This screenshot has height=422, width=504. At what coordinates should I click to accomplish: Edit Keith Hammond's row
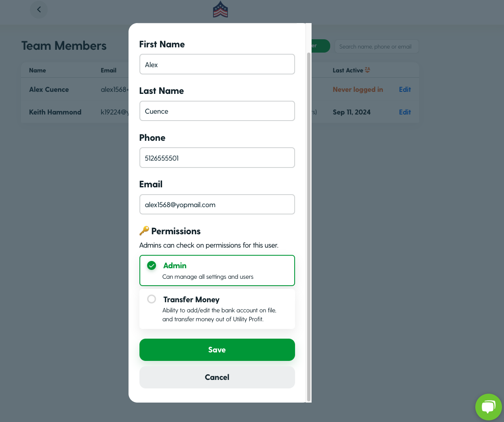pos(405,112)
